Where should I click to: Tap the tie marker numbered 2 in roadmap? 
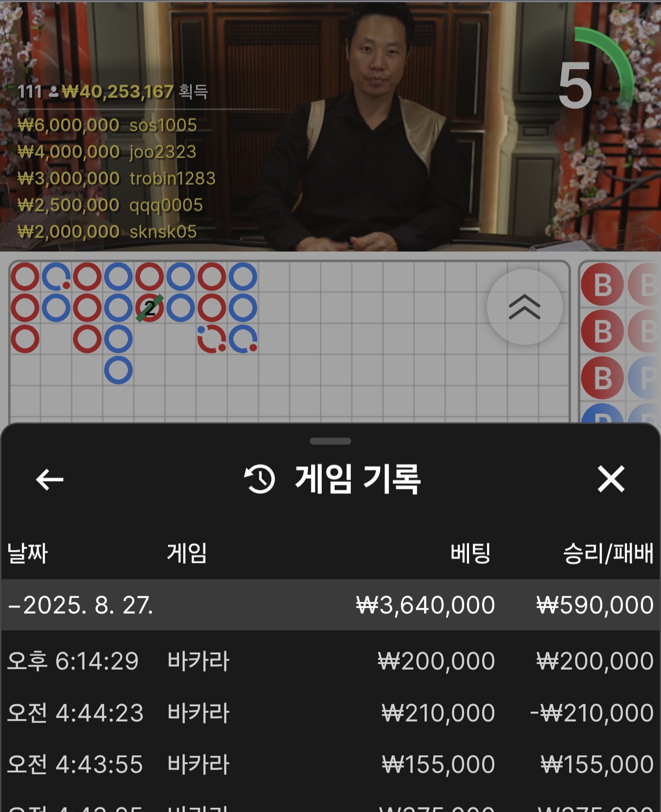(x=150, y=308)
